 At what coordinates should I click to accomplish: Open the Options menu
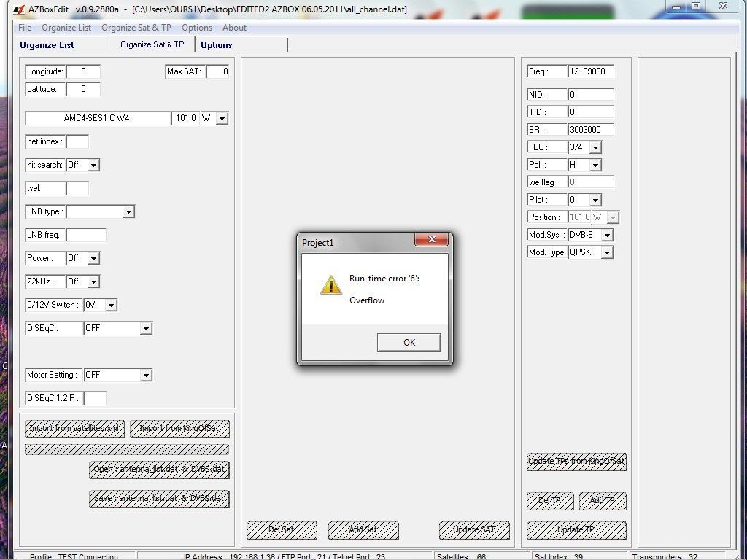point(197,28)
